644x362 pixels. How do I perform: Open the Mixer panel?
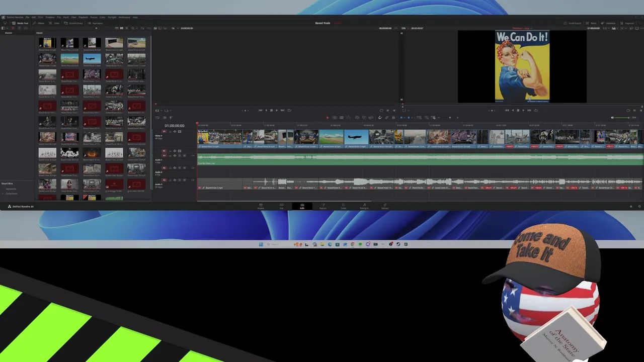591,23
